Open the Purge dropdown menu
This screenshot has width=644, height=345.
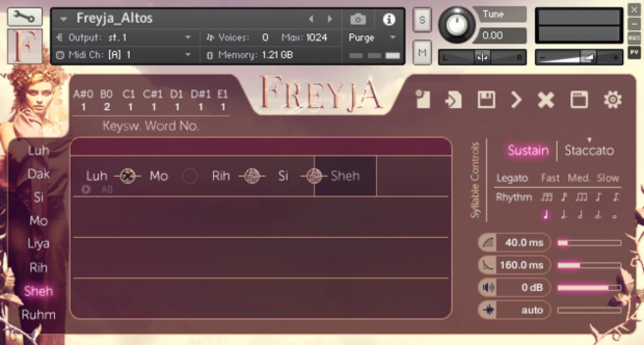pyautogui.click(x=392, y=38)
